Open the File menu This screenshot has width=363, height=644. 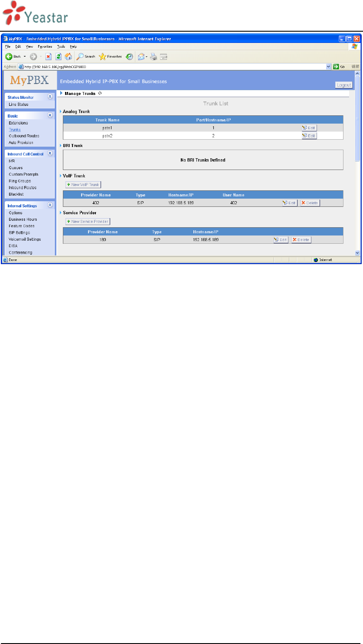coord(7,46)
